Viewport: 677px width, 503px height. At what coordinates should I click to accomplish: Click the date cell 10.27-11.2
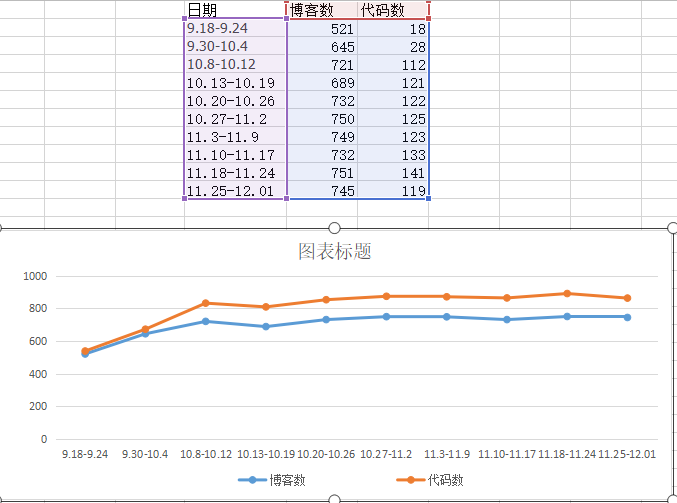(x=235, y=118)
